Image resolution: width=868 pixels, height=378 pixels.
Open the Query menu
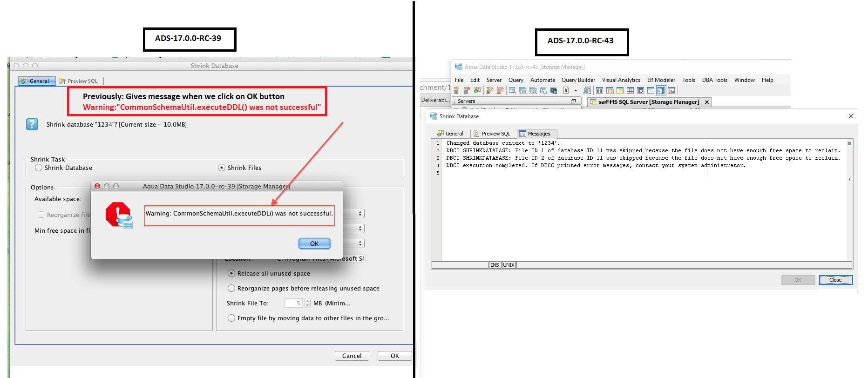pos(516,80)
